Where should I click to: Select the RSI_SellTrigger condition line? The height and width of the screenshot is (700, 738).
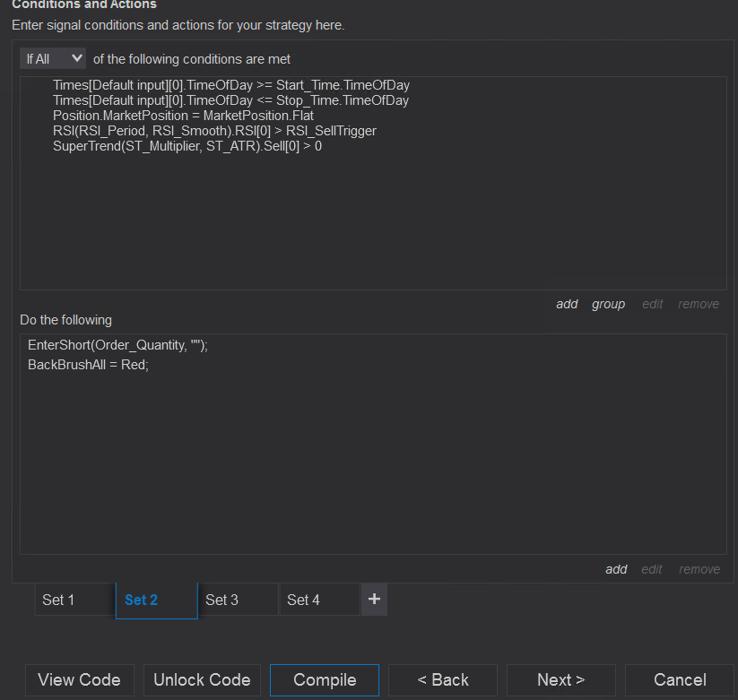pyautogui.click(x=215, y=130)
